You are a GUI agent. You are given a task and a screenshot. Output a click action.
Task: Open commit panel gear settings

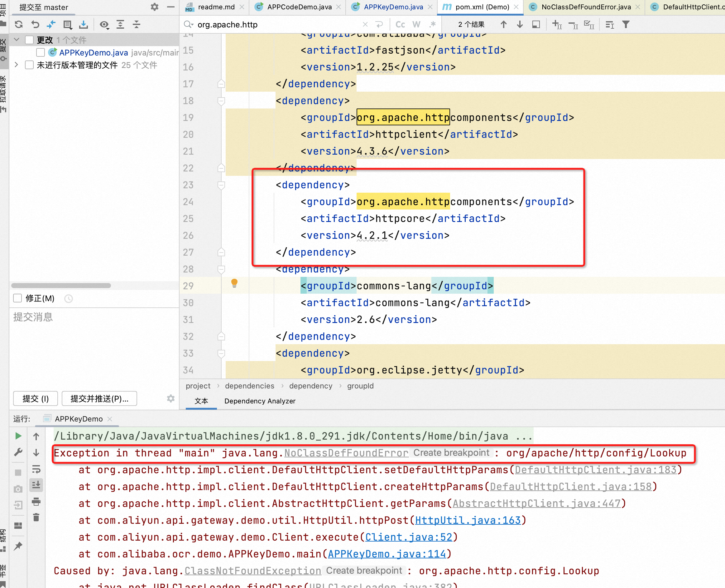point(154,7)
